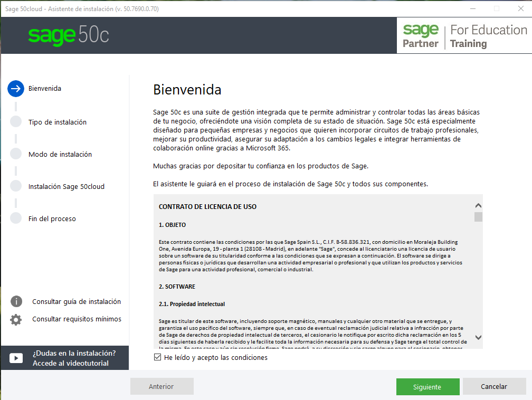Click the 'CONTRATO DE LICENCIA DE USO' heading
This screenshot has height=400, width=532.
point(207,207)
